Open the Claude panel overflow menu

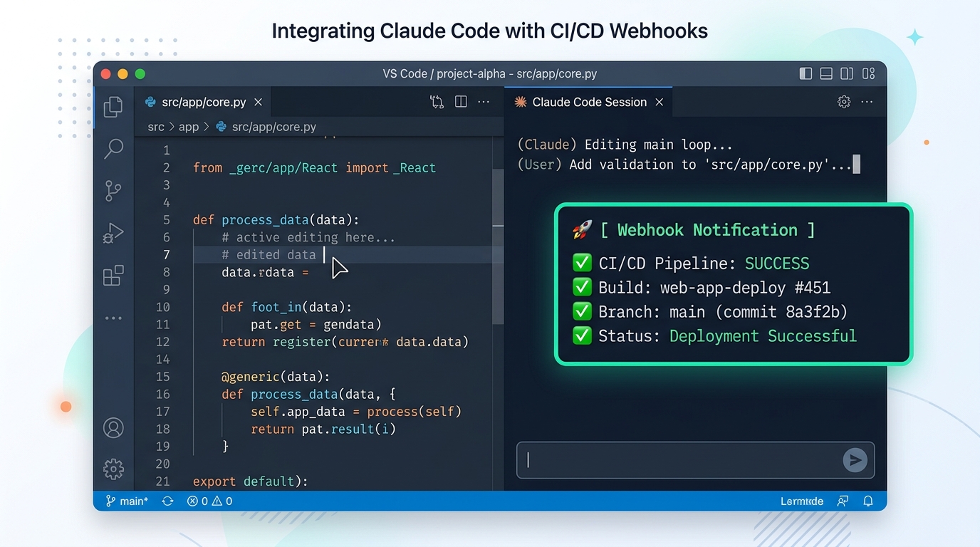click(867, 101)
